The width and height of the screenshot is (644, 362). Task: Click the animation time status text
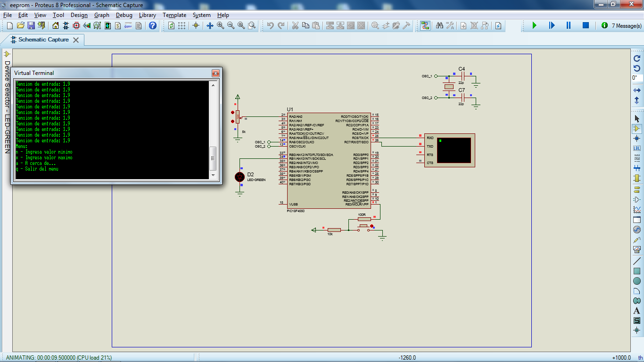pyautogui.click(x=59, y=358)
